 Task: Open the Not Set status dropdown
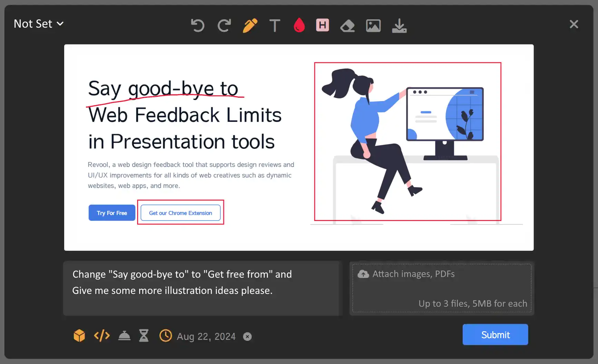pos(39,24)
